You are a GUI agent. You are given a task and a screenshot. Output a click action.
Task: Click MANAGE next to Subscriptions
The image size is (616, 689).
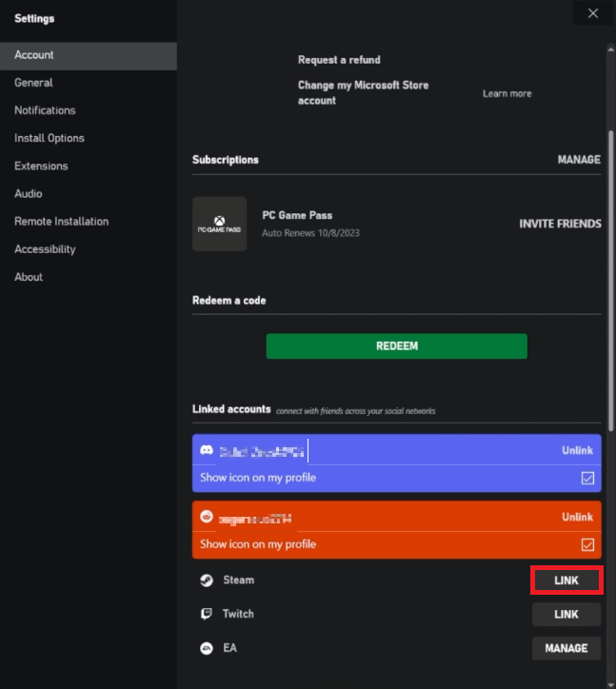(579, 160)
